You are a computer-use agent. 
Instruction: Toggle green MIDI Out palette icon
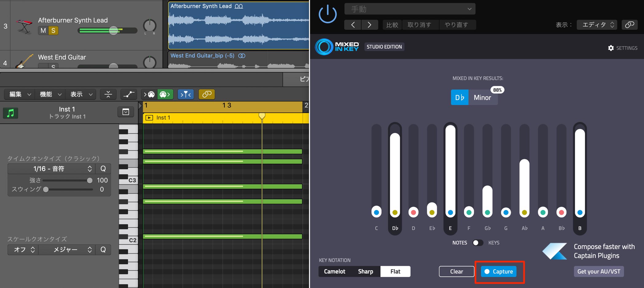(165, 94)
